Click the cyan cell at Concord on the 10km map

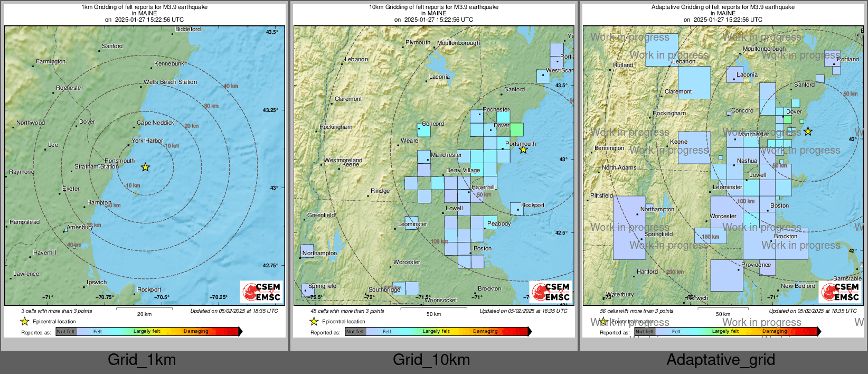tap(424, 130)
